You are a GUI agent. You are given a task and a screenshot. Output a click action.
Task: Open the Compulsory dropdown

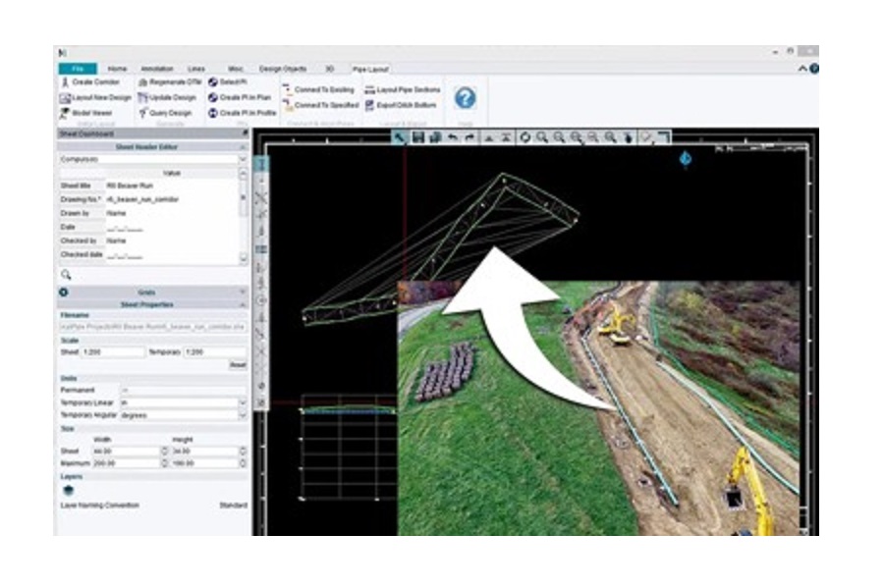pyautogui.click(x=243, y=159)
